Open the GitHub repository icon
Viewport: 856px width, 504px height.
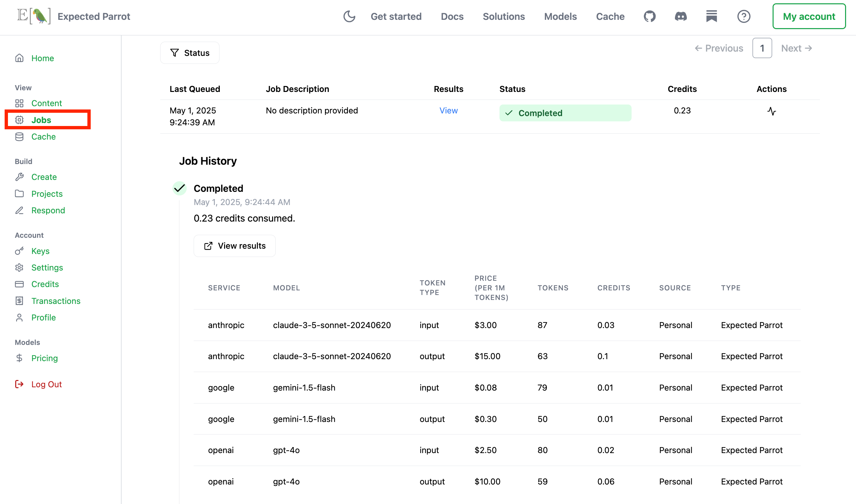pos(649,16)
